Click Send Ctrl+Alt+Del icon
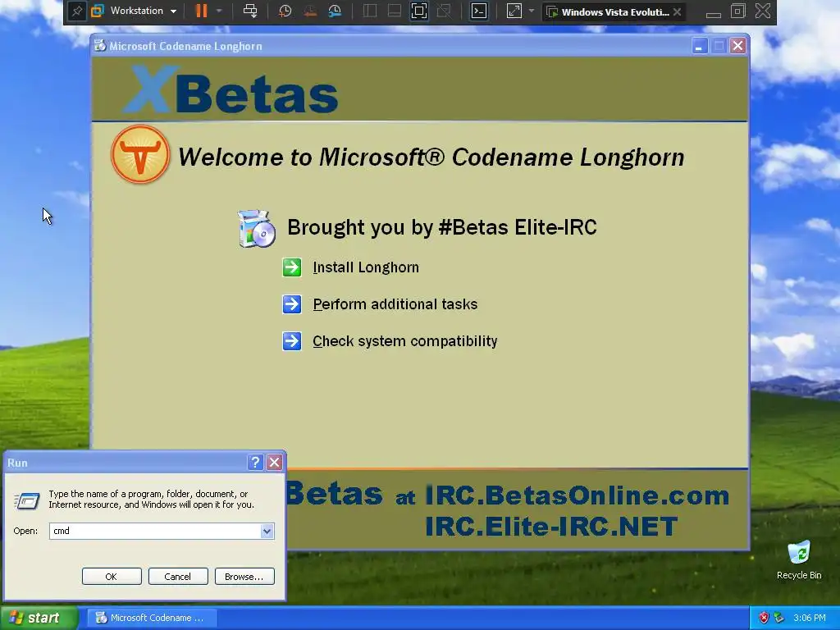Image resolution: width=840 pixels, height=630 pixels. [x=250, y=11]
